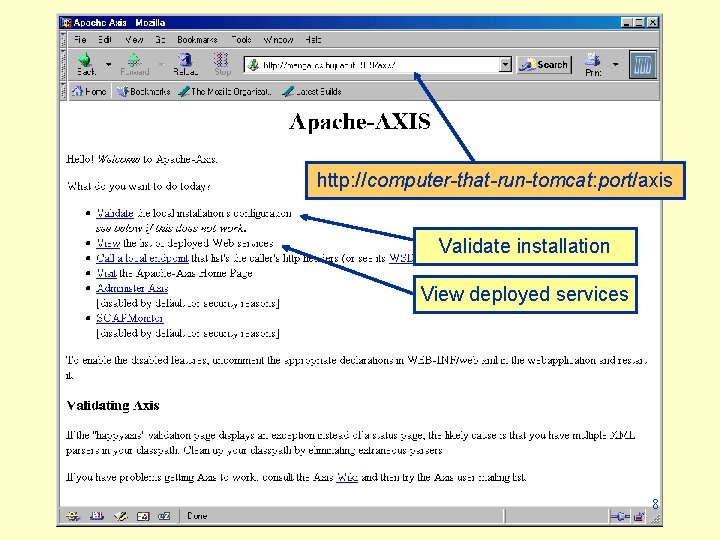
Task: Click the Back navigation button
Action: 86,64
